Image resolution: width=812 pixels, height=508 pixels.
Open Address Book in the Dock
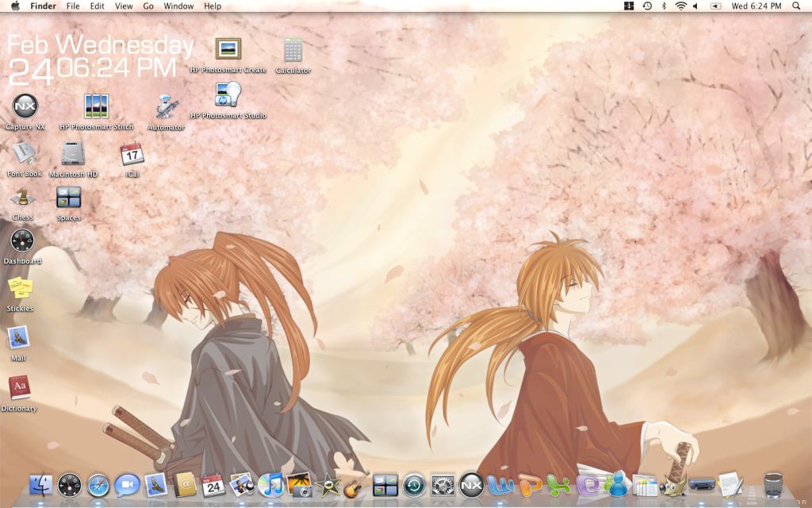pyautogui.click(x=185, y=486)
